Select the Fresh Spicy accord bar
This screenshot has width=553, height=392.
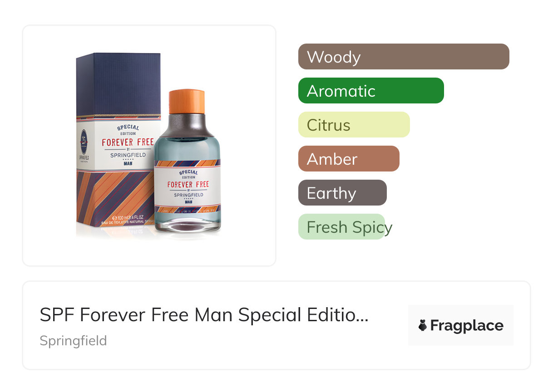point(341,226)
